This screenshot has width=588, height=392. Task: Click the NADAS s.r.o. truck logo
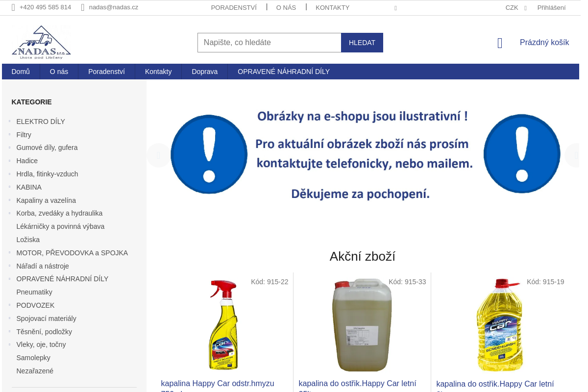click(41, 42)
